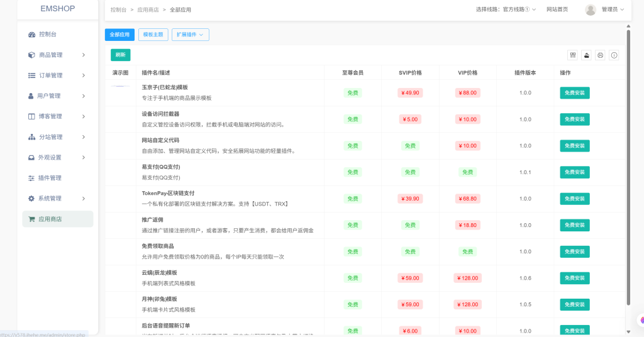Click the SVIP价格 column header
The image size is (644, 337).
point(410,73)
